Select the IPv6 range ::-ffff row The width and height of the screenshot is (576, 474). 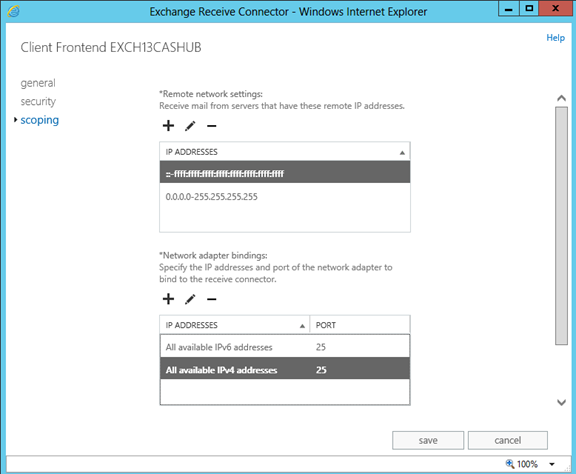pos(285,173)
